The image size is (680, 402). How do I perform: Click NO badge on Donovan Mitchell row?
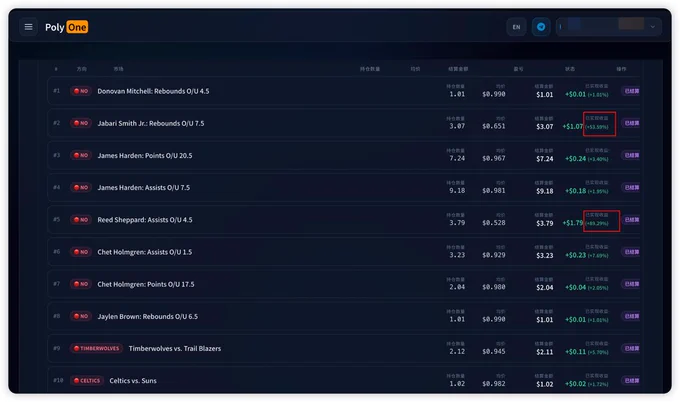tap(81, 91)
